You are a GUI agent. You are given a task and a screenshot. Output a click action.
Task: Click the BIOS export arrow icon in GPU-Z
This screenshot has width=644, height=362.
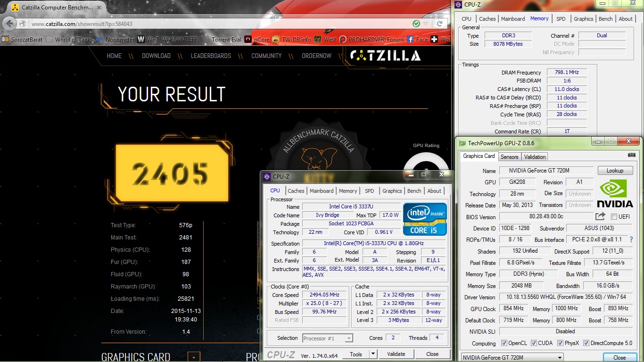[600, 216]
